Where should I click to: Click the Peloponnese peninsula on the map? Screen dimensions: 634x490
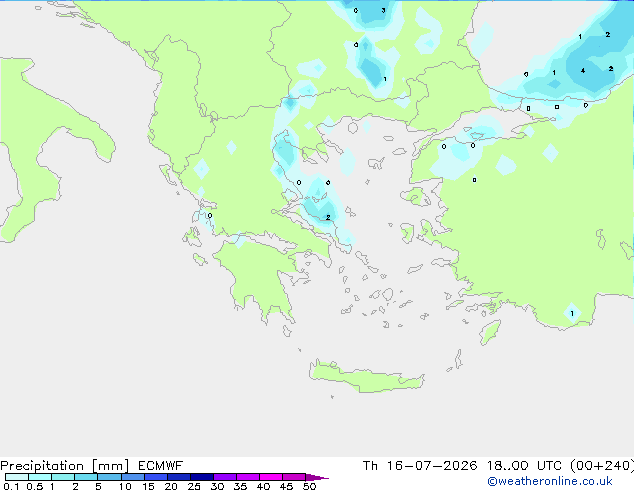[259, 275]
